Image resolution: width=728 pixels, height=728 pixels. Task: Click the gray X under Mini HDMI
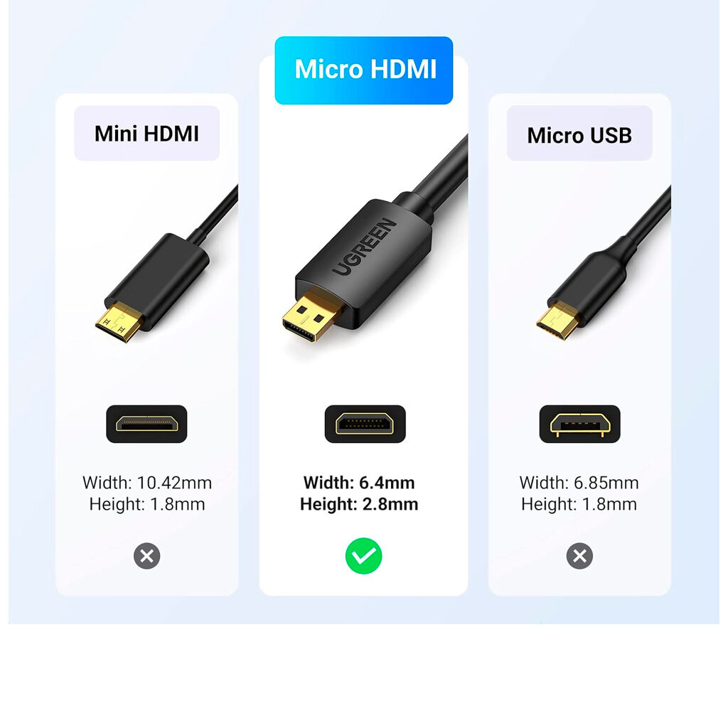click(x=146, y=556)
